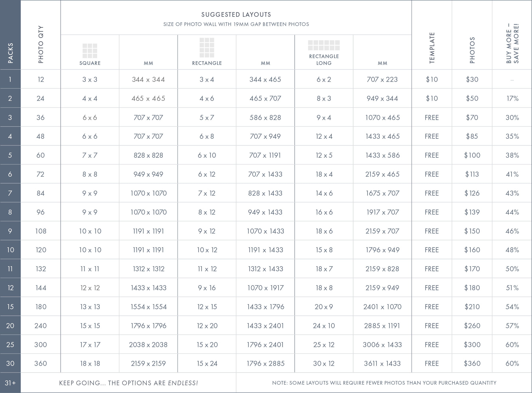This screenshot has width=532, height=393.
Task: Select the 17% savings cell
Action: point(512,98)
